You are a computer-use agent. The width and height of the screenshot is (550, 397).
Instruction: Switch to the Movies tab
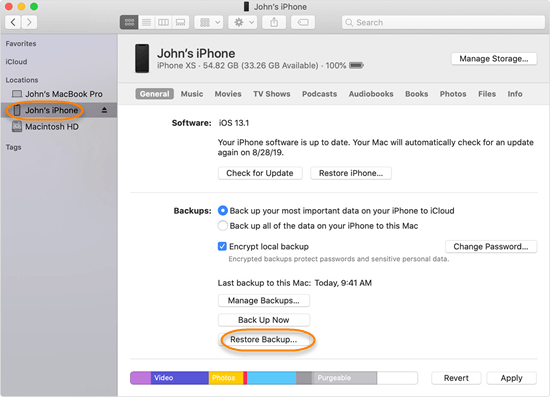pos(228,94)
